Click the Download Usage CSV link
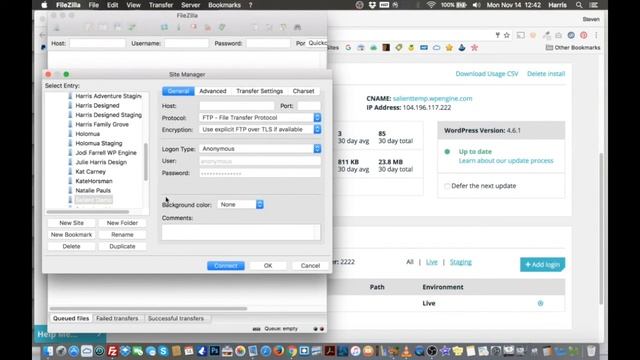640x360 pixels. [487, 74]
